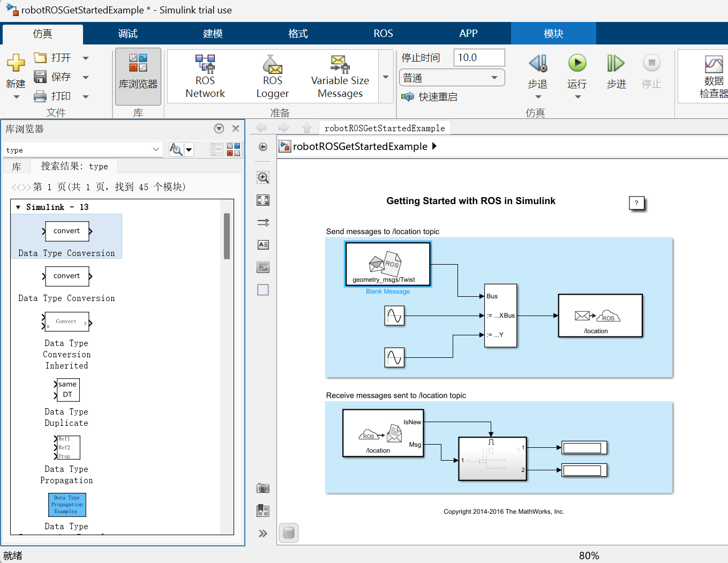Switch to the 仿真 ribbon tab

click(42, 34)
